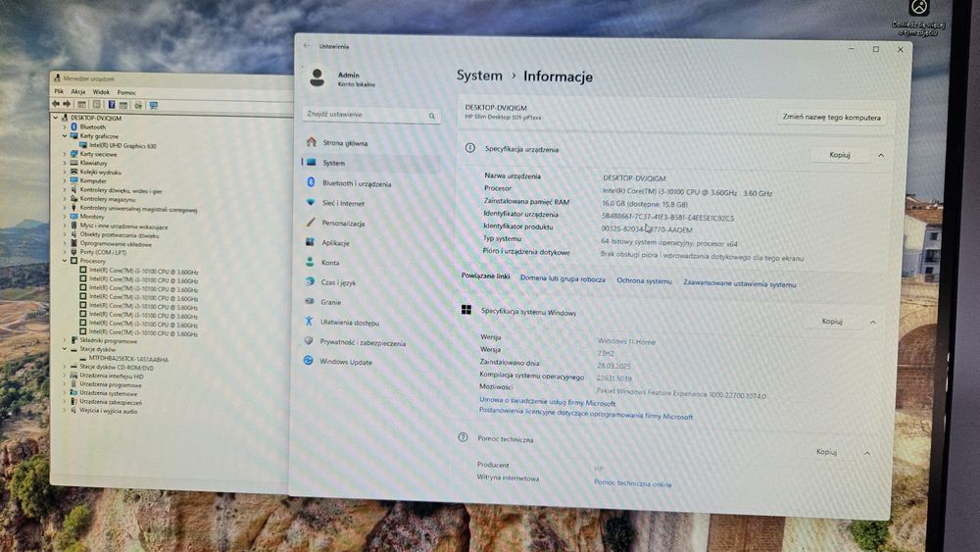Open the Pomoc menu in Device Manager
The width and height of the screenshot is (980, 552).
[x=126, y=92]
